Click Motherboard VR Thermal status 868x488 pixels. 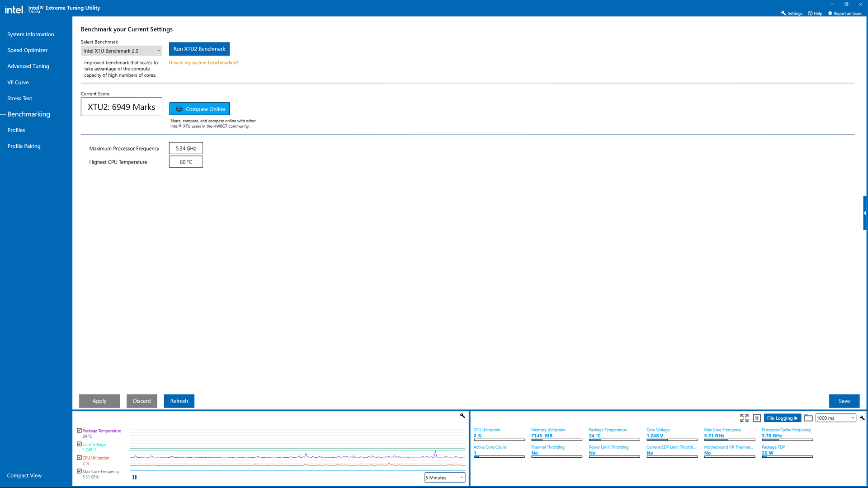pyautogui.click(x=708, y=453)
